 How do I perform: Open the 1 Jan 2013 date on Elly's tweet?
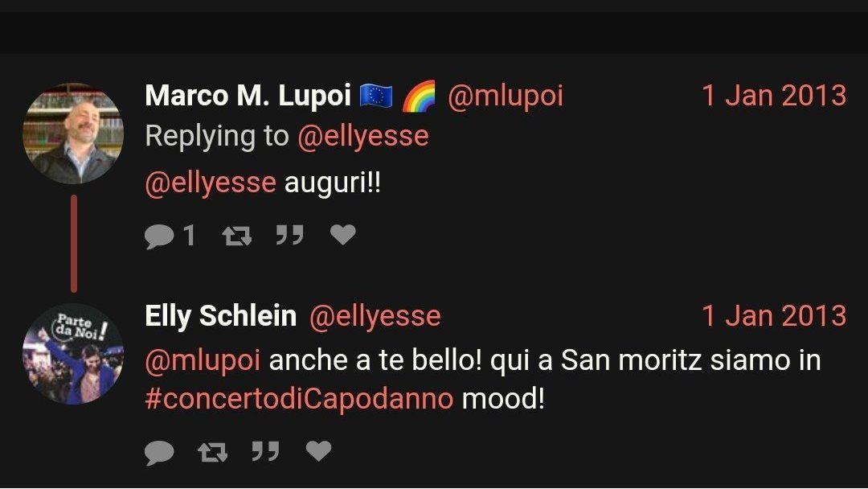point(774,316)
